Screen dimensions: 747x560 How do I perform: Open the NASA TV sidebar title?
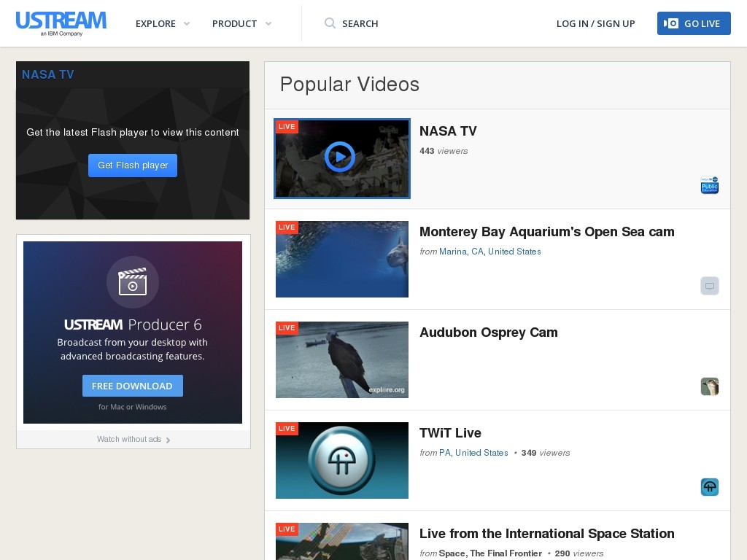click(47, 74)
